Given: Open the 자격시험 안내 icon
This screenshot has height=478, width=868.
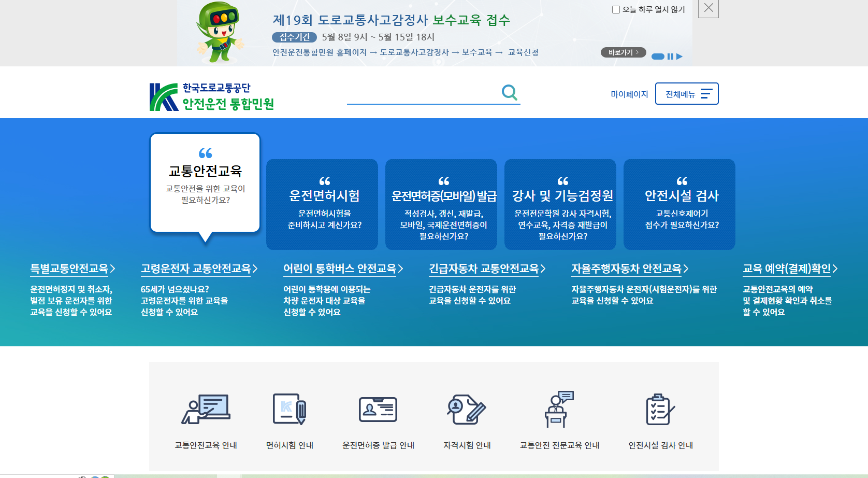Looking at the screenshot, I should point(467,409).
